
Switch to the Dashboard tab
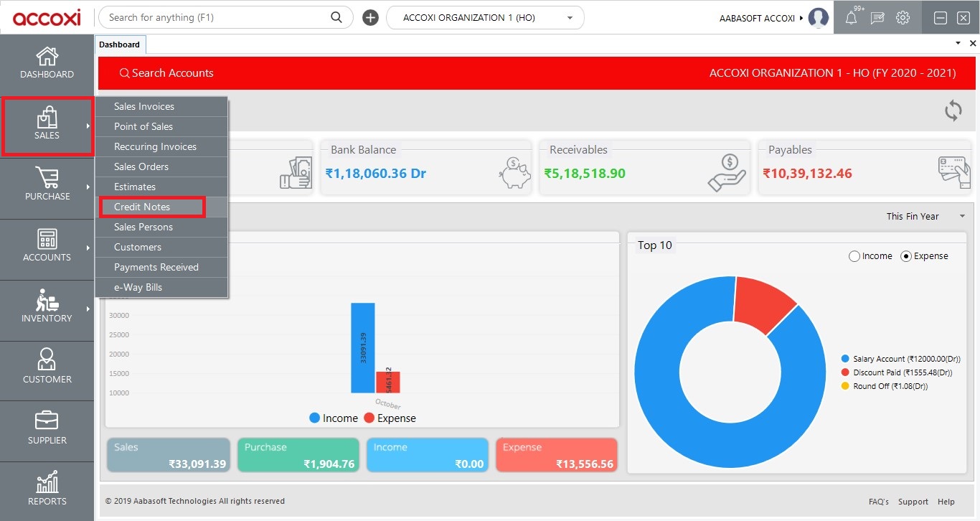coord(120,44)
